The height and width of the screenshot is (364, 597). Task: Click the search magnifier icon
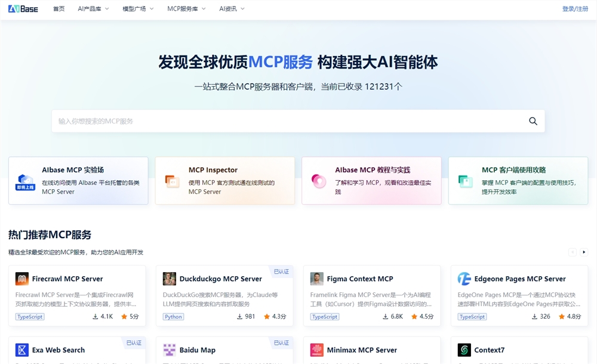533,121
